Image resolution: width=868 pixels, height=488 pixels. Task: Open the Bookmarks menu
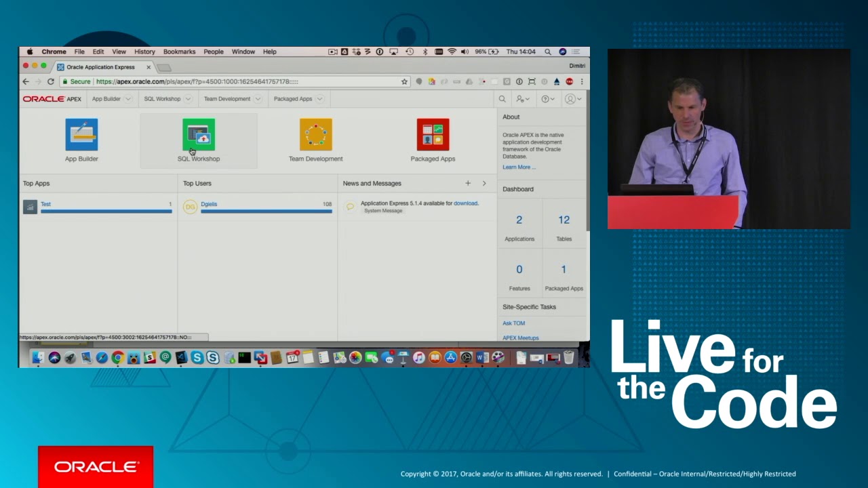pos(179,52)
